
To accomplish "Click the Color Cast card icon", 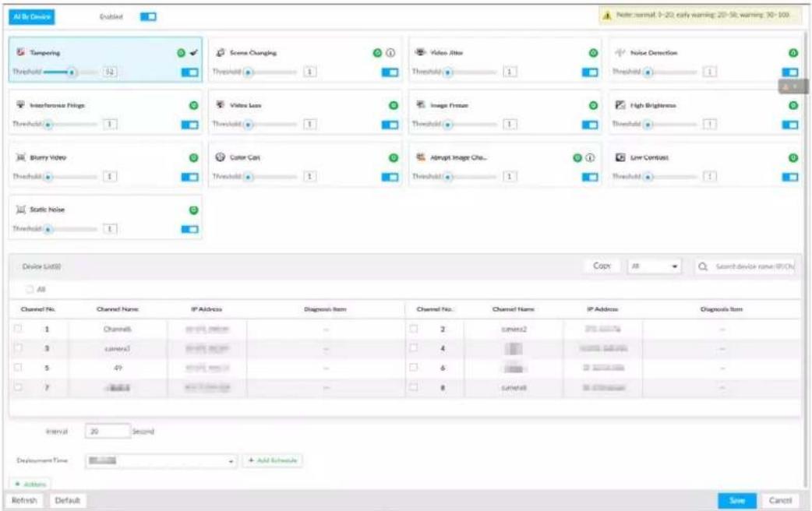I will (220, 157).
